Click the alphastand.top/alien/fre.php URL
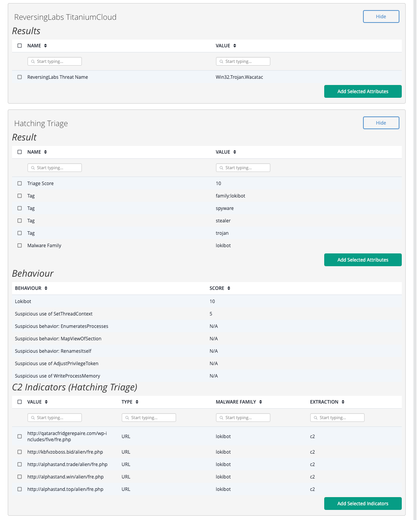The width and height of the screenshot is (420, 520). tap(65, 489)
